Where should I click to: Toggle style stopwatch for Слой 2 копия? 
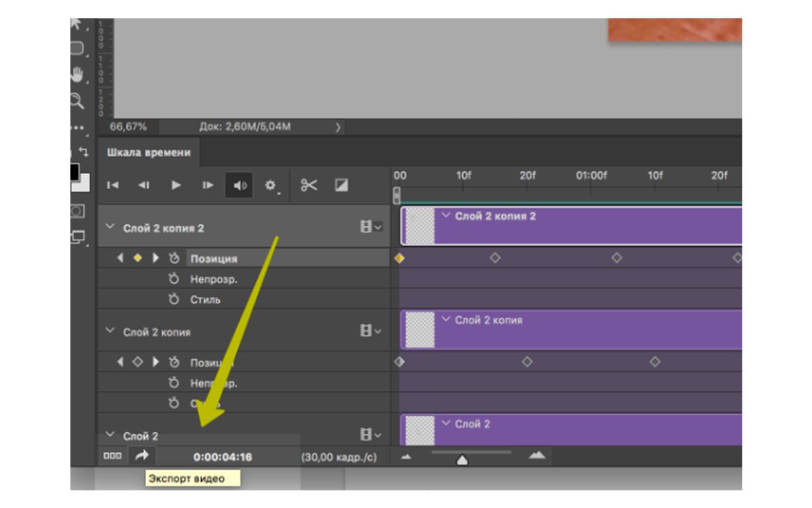(x=173, y=403)
